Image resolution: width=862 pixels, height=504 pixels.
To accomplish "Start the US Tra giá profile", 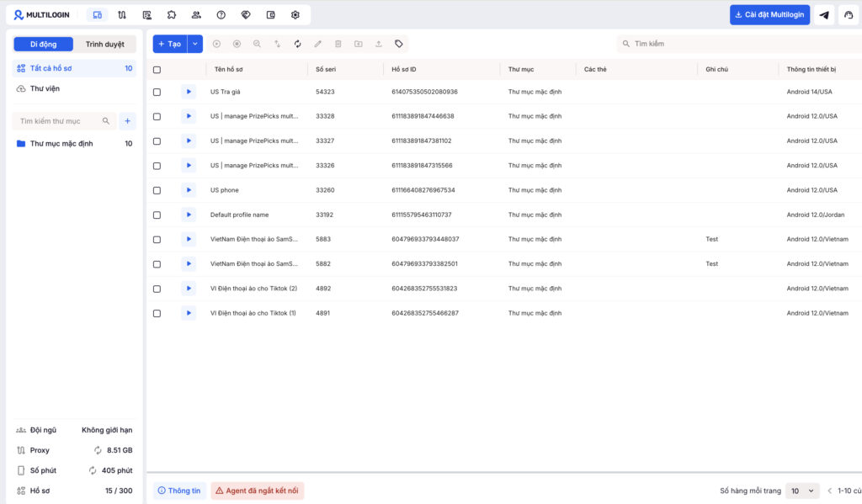I will click(x=189, y=92).
